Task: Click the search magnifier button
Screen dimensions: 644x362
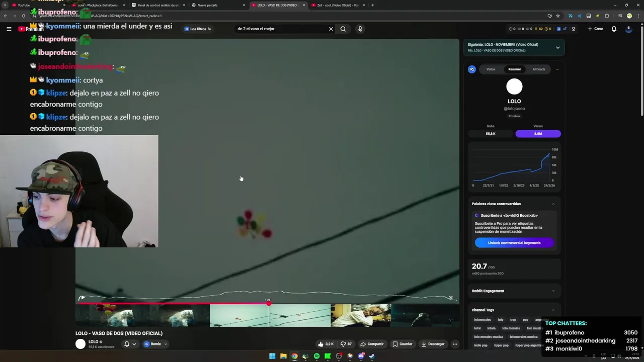Action: 343,29
